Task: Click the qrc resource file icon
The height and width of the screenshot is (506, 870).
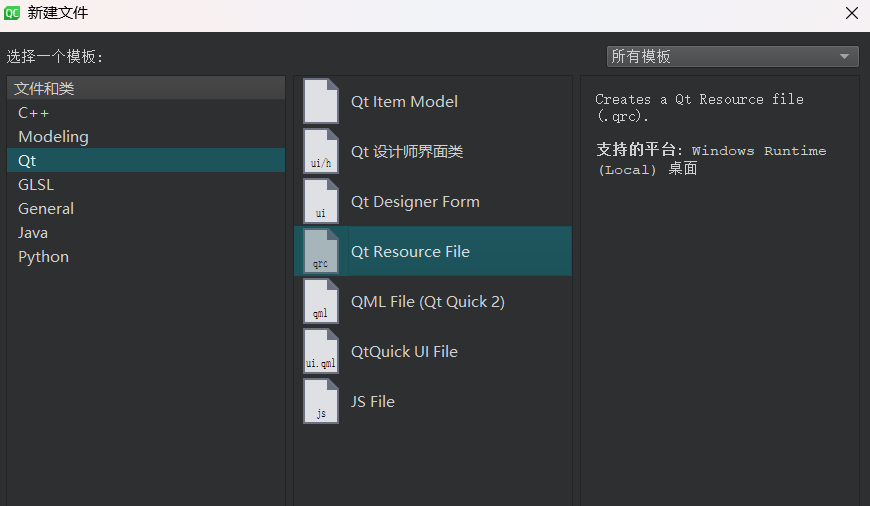Action: (321, 251)
